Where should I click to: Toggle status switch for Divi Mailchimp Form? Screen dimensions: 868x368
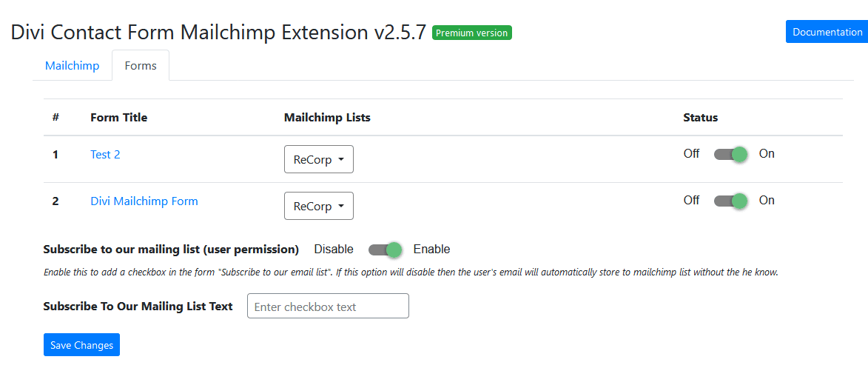click(730, 201)
